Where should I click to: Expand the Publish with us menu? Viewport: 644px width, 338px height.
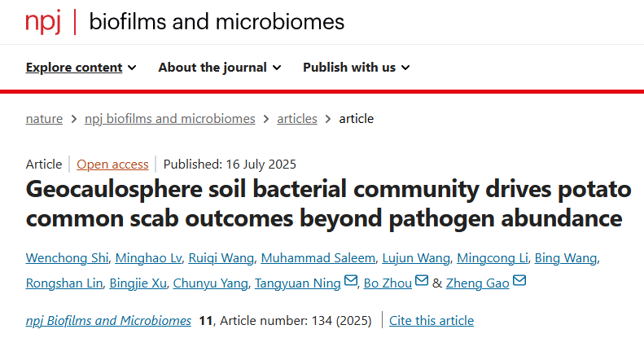[356, 68]
